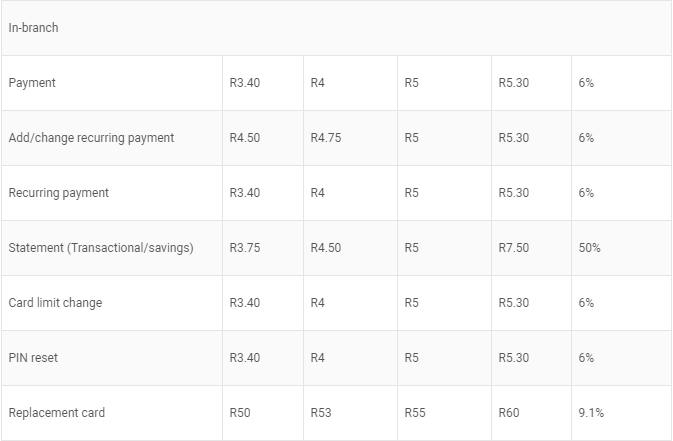Viewport: 673px width, 441px height.
Task: Select the R7.50 statement fee cell
Action: tap(513, 248)
